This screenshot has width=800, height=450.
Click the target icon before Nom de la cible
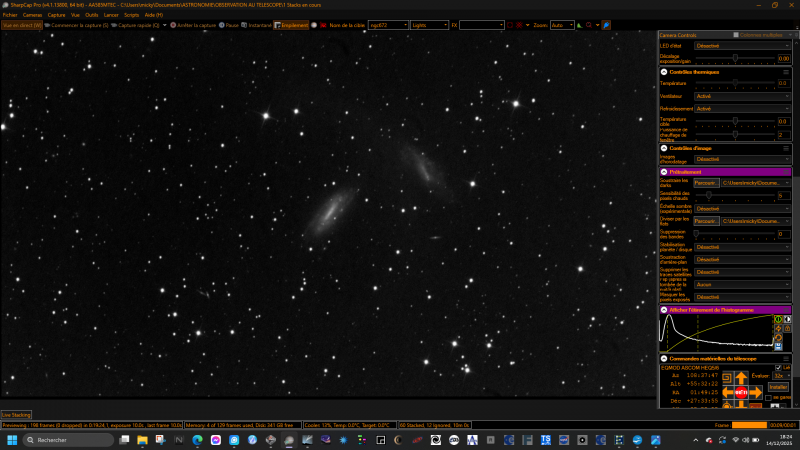323,25
